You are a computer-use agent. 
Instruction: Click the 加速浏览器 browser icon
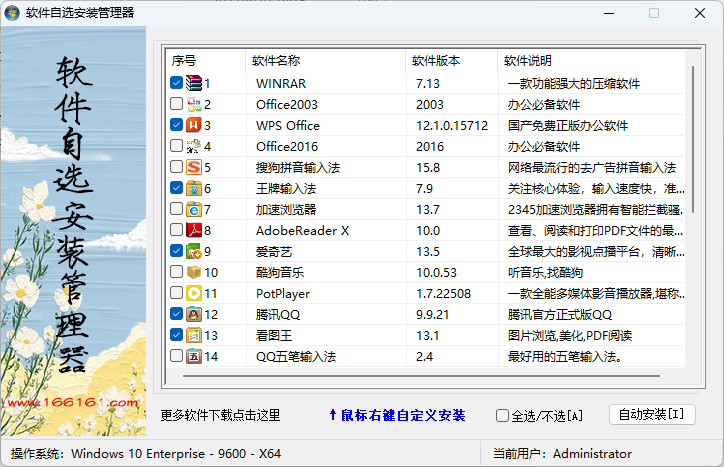coord(194,209)
